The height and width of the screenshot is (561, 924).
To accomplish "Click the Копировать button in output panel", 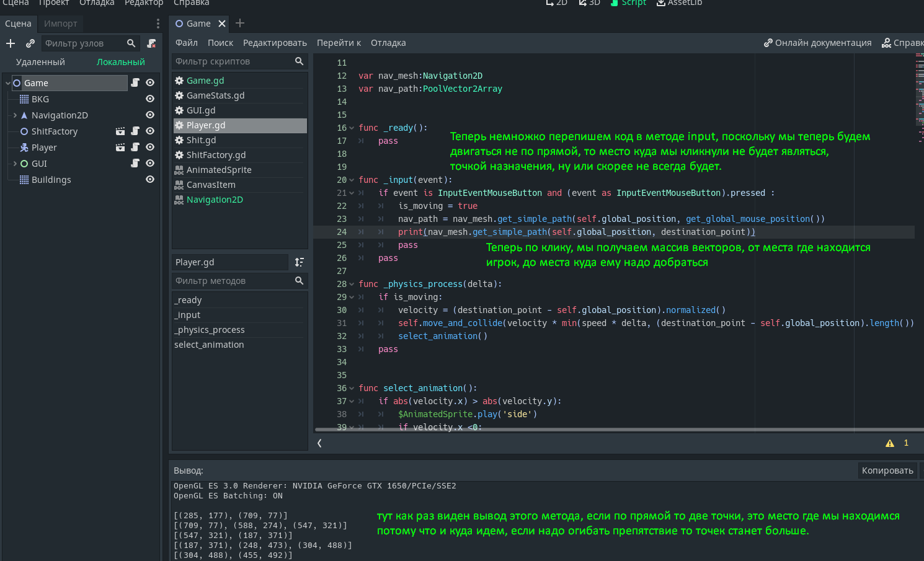I will coord(887,470).
